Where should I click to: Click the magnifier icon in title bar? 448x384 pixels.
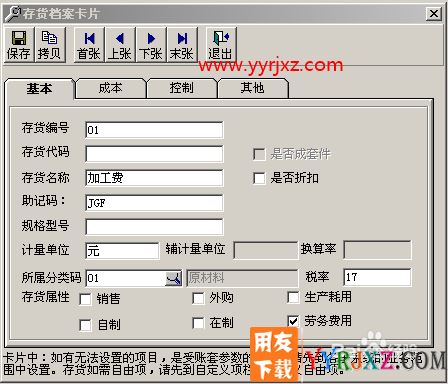tap(13, 13)
